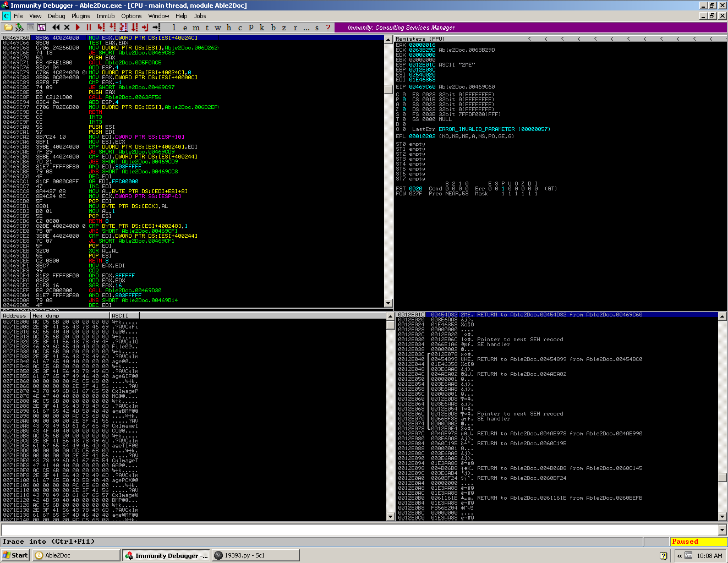Click the Start button on taskbar
728x563 pixels.
[15, 555]
